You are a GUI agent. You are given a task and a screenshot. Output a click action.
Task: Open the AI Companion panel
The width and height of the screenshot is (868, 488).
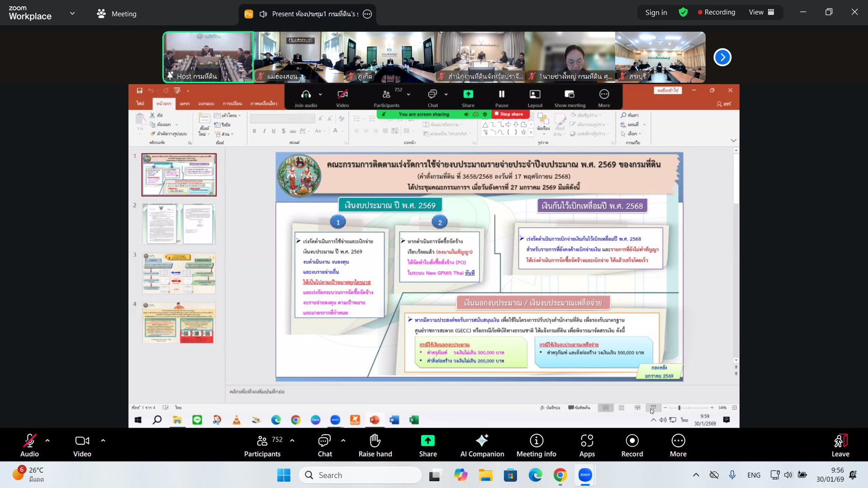pyautogui.click(x=482, y=445)
